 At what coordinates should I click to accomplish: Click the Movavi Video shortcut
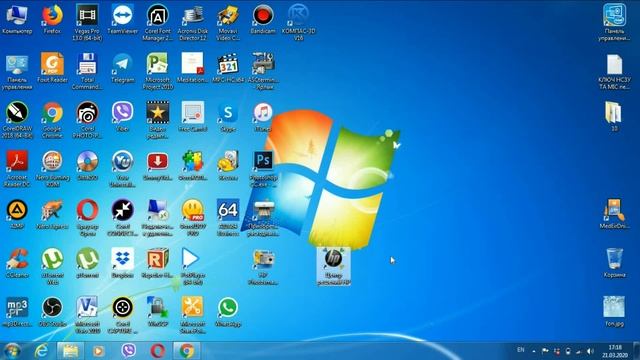[228, 22]
